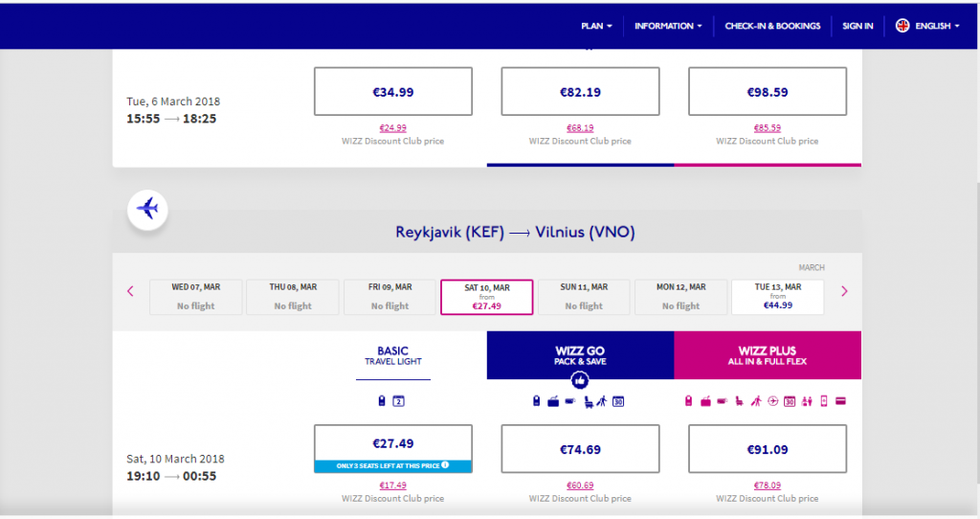Click the WIZZ GO seat selection icon
Screen dimensions: 980x519
pyautogui.click(x=589, y=402)
